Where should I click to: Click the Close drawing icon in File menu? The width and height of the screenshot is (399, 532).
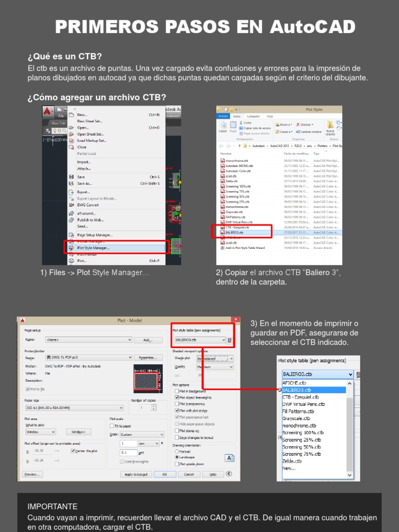71,147
